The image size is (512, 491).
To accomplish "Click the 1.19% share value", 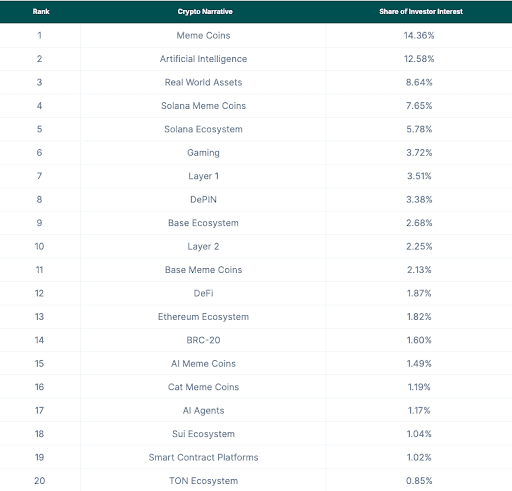I will click(419, 387).
